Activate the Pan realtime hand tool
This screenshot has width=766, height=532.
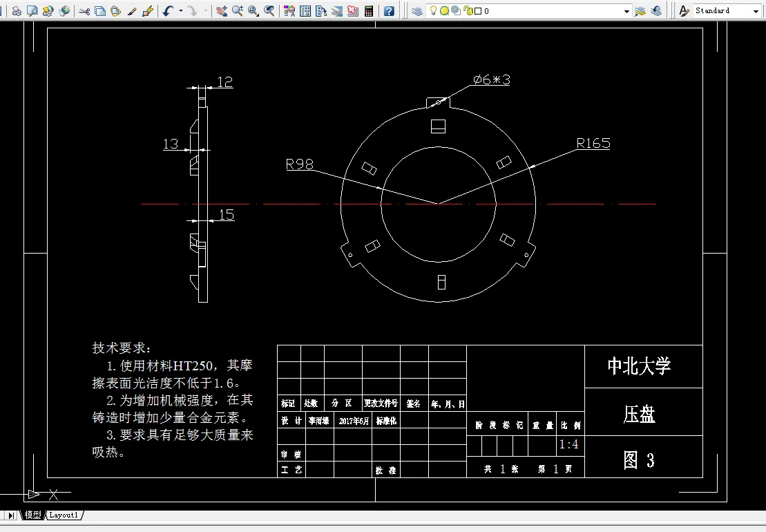(222, 11)
